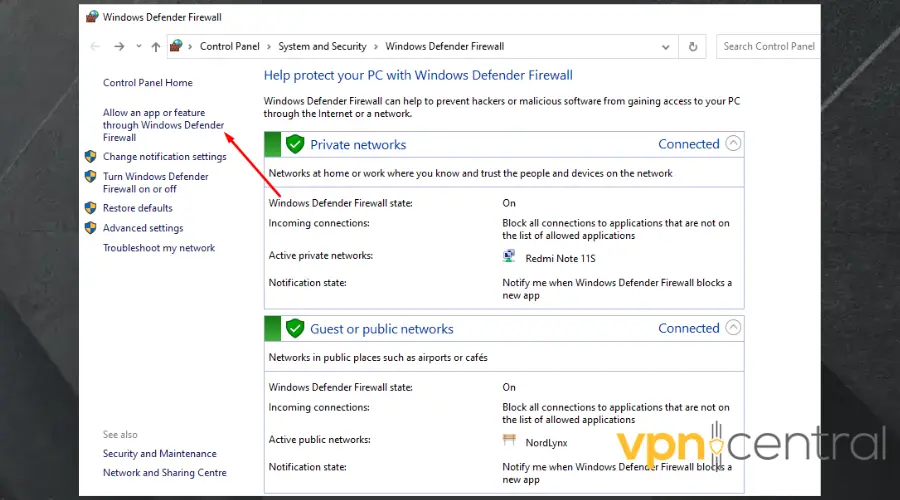900x500 pixels.
Task: Select System and Security breadcrumb
Action: [x=322, y=46]
